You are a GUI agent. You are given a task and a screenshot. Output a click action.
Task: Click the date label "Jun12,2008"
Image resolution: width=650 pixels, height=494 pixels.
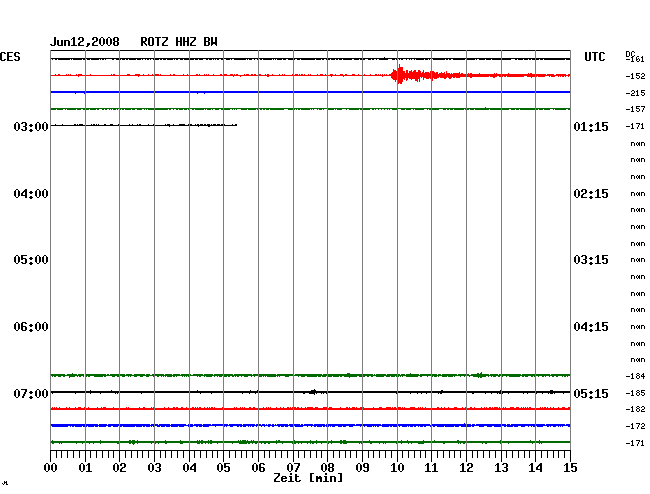point(85,42)
